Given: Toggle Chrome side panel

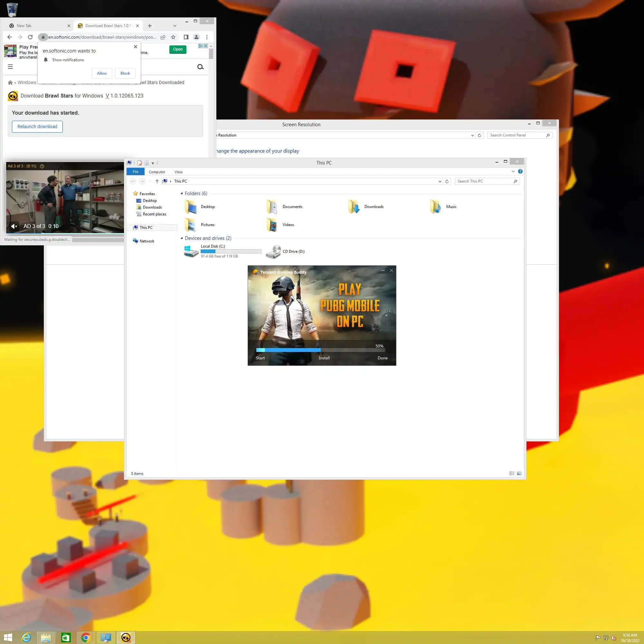Looking at the screenshot, I should [x=186, y=37].
